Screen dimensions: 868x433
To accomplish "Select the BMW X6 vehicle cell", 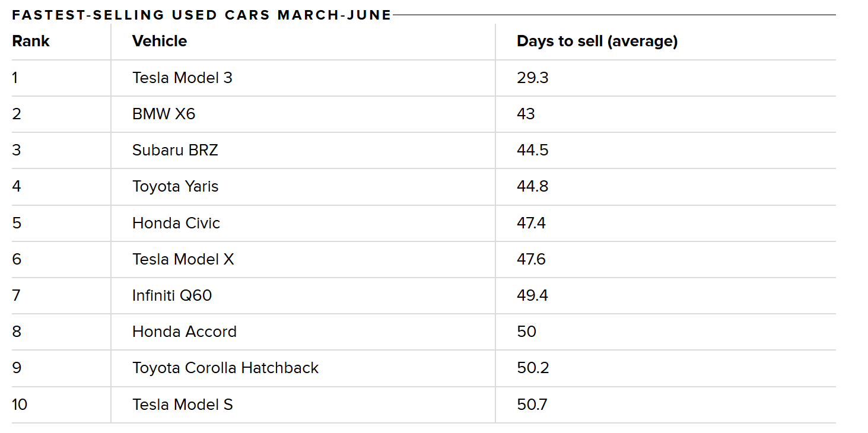I will click(164, 114).
